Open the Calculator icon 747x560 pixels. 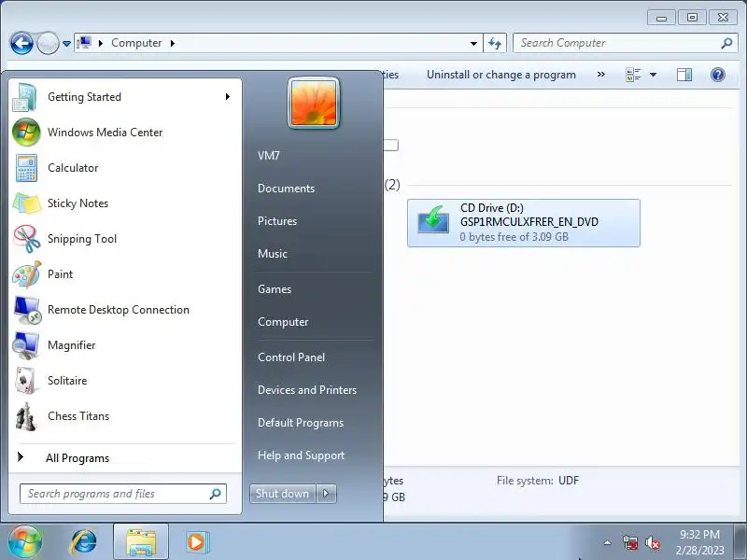click(x=26, y=168)
